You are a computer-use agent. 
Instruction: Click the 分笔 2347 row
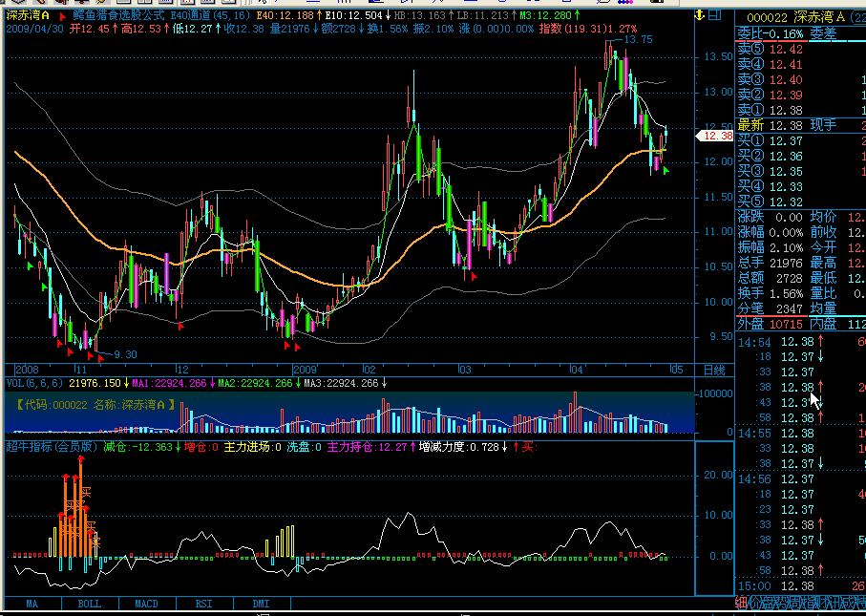[x=771, y=308]
